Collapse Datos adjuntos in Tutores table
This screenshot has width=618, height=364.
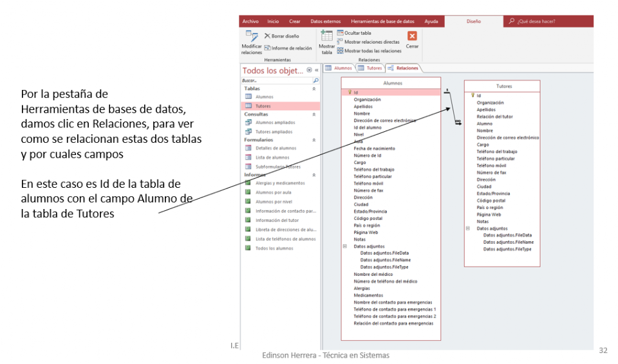(468, 228)
